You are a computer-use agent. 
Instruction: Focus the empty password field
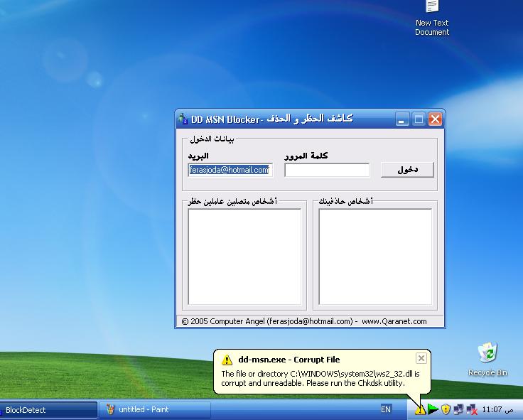pyautogui.click(x=327, y=170)
